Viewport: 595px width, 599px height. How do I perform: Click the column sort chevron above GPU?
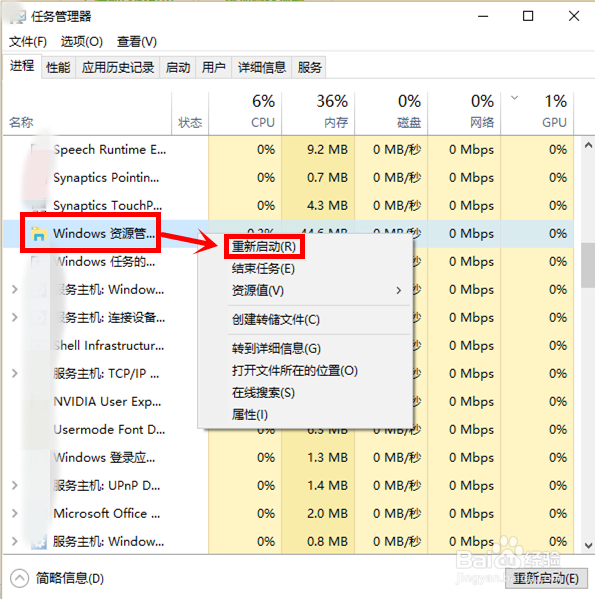pyautogui.click(x=514, y=98)
